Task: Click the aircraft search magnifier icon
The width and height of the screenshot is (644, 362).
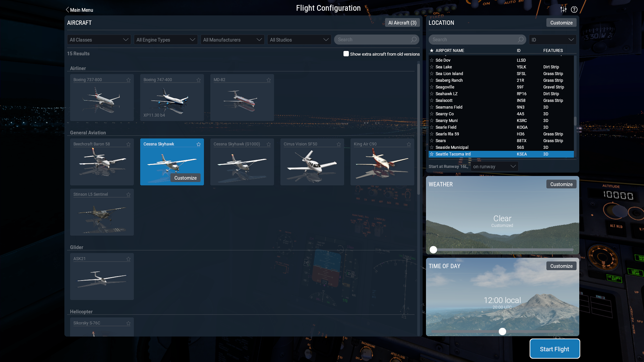Action: pos(414,40)
